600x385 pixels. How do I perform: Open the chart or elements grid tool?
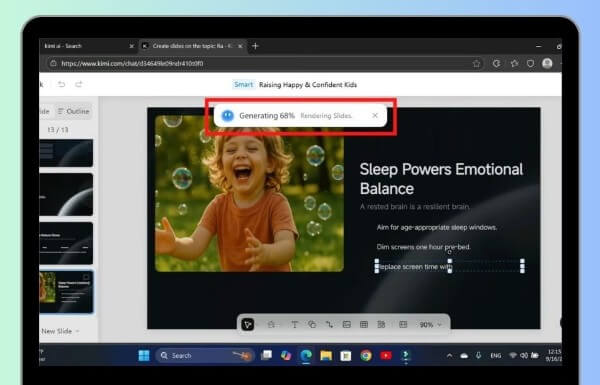pyautogui.click(x=381, y=325)
